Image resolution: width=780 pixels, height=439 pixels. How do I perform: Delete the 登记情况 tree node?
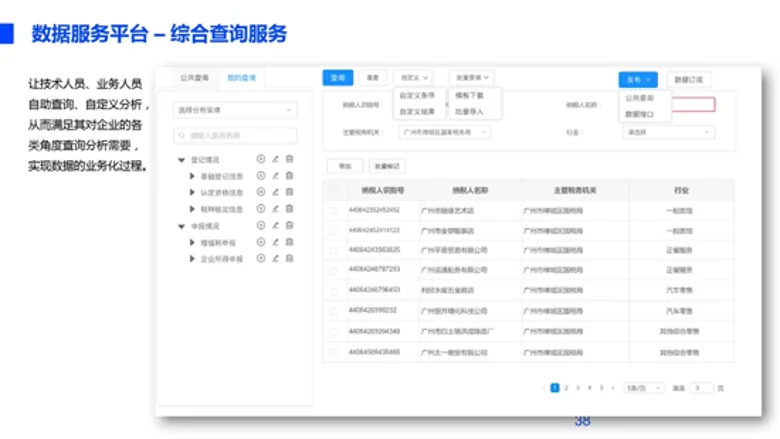(x=290, y=159)
